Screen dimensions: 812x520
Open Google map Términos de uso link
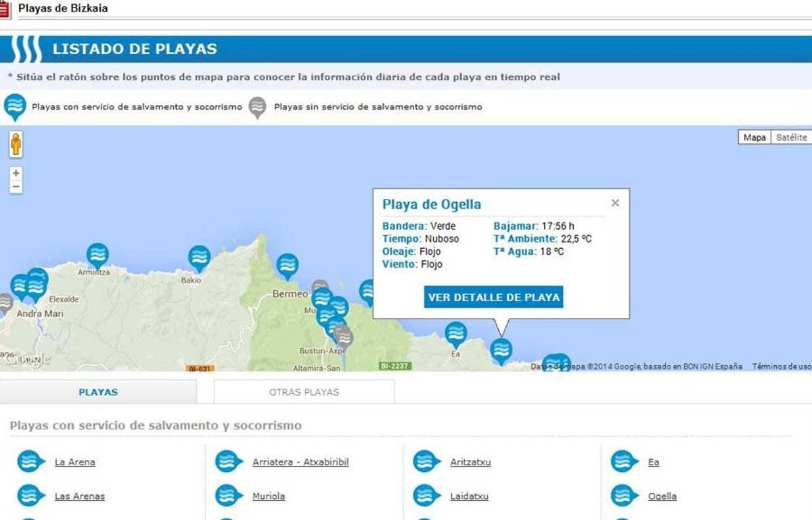click(782, 367)
